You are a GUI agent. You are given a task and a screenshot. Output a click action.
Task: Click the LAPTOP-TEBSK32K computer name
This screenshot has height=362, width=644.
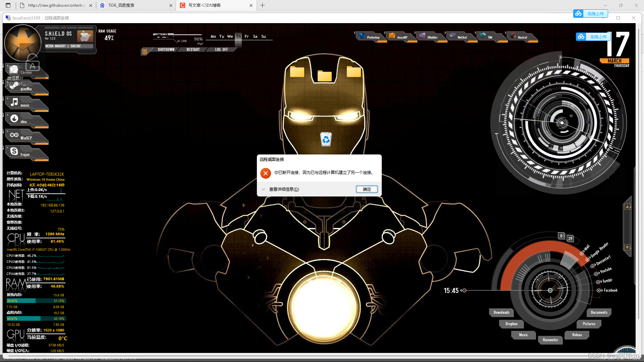click(x=47, y=174)
